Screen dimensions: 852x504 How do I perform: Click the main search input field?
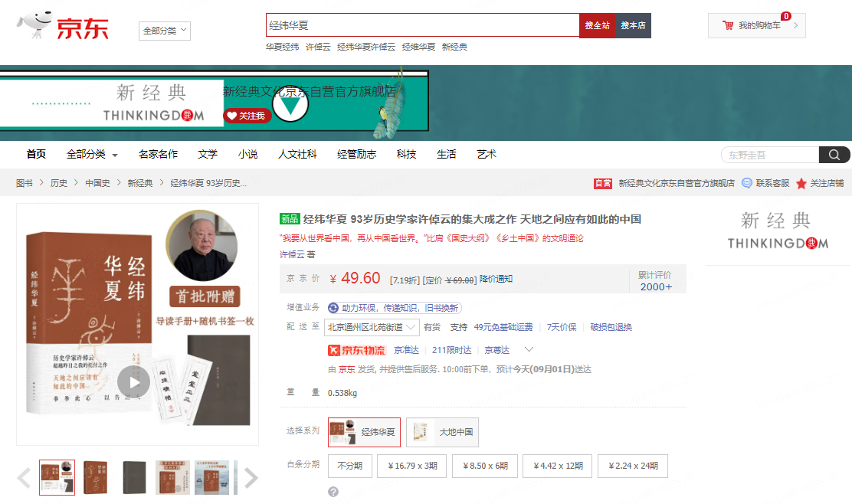[x=423, y=25]
